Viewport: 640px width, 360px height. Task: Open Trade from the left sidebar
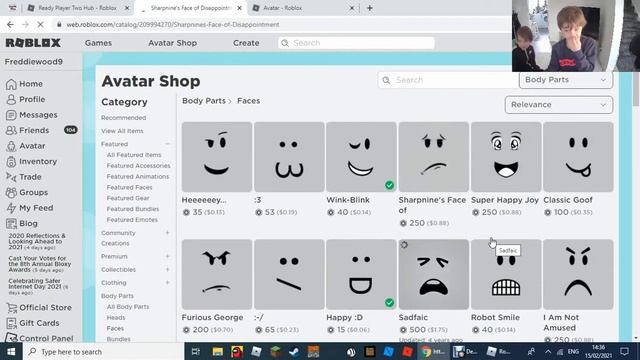(x=24, y=177)
